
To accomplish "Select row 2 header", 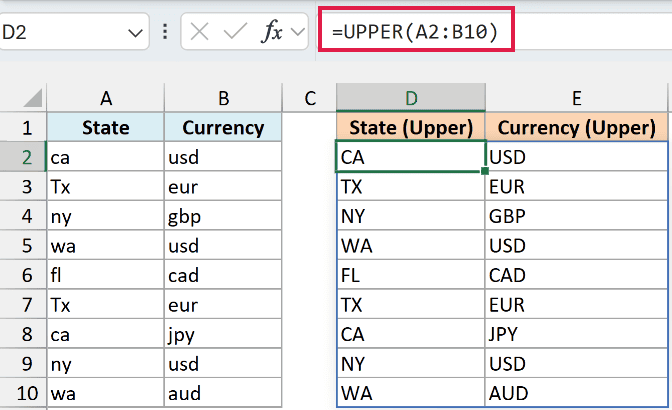I will pyautogui.click(x=23, y=157).
